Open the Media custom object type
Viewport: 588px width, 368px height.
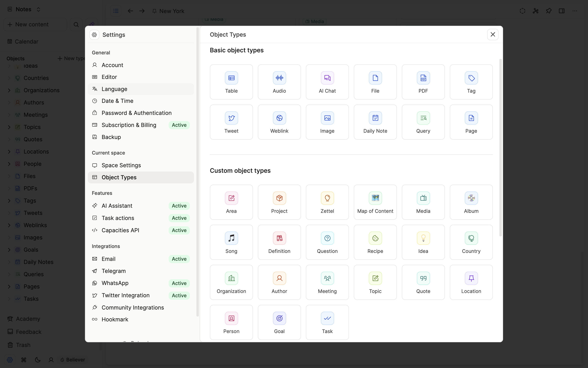tap(423, 202)
